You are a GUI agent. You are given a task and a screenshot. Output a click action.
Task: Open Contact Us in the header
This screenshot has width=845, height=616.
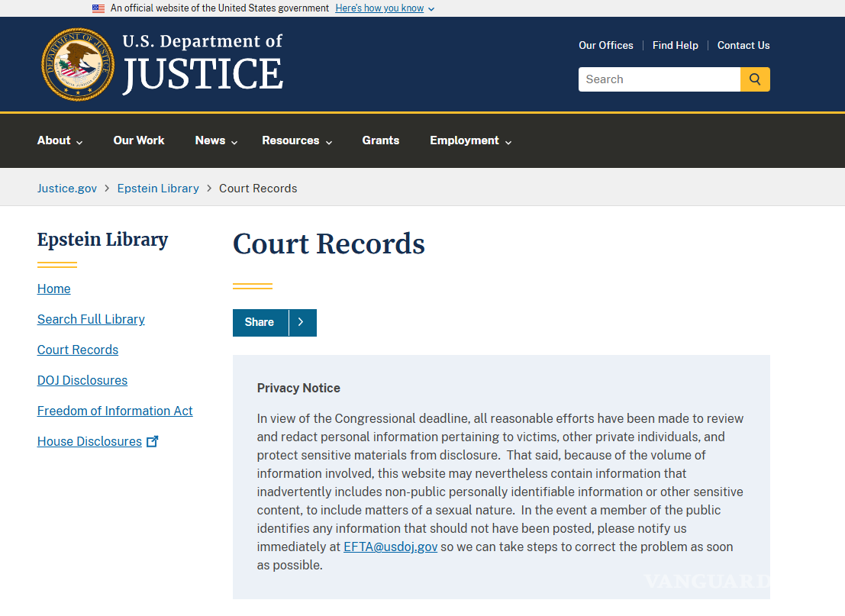click(743, 45)
